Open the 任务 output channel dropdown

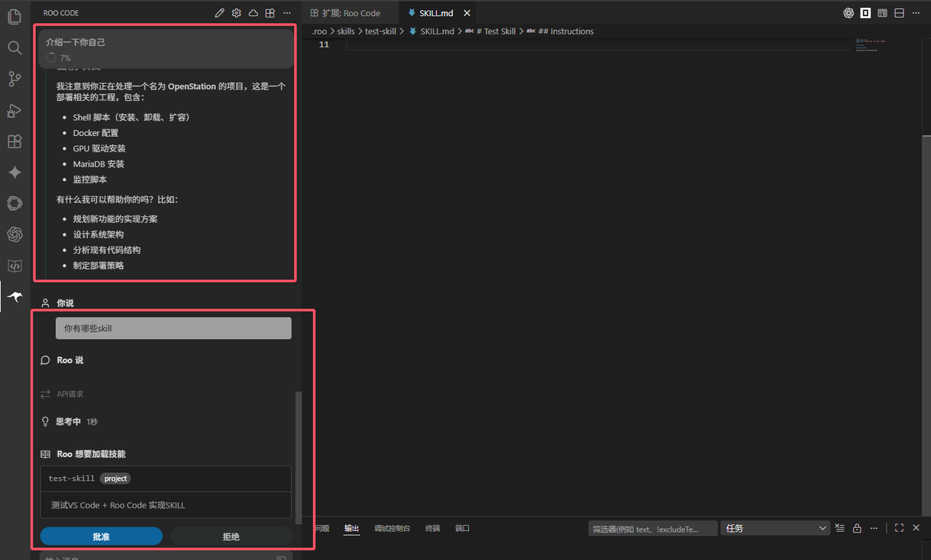[x=775, y=528]
